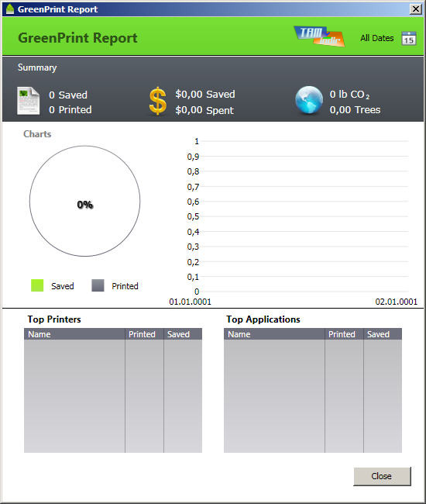Sort Top Printers by Printed column
Viewport: 426px width, 504px height.
point(145,334)
